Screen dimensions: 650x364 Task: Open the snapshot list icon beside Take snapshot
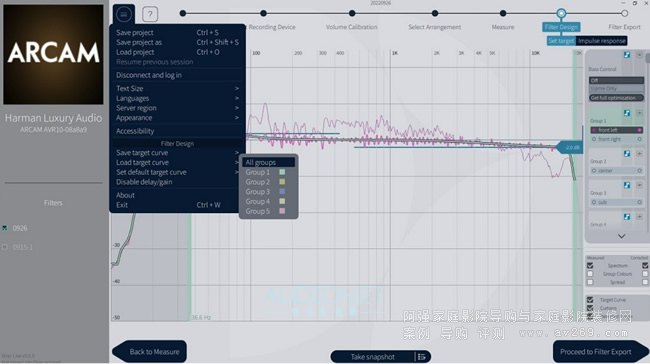point(422,357)
